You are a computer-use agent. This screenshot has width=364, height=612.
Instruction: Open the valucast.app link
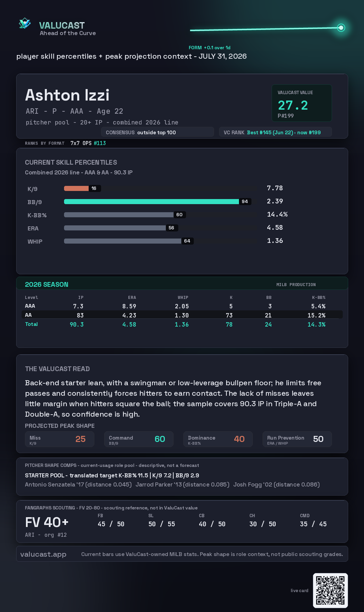pos(43,554)
